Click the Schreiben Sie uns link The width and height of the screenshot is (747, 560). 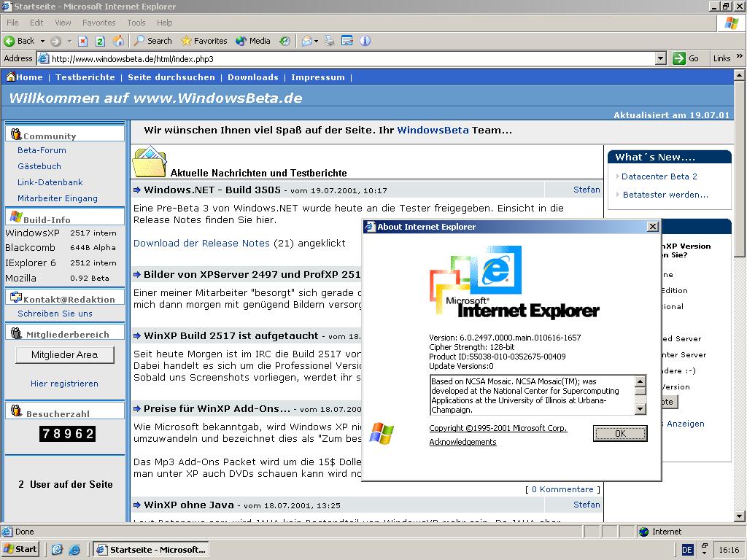(55, 314)
